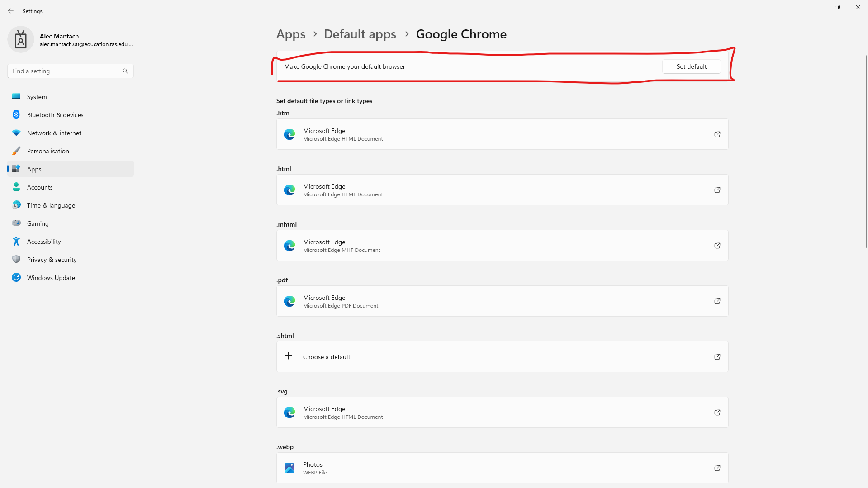Open external link icon for .webp row
This screenshot has height=488, width=868.
point(717,468)
